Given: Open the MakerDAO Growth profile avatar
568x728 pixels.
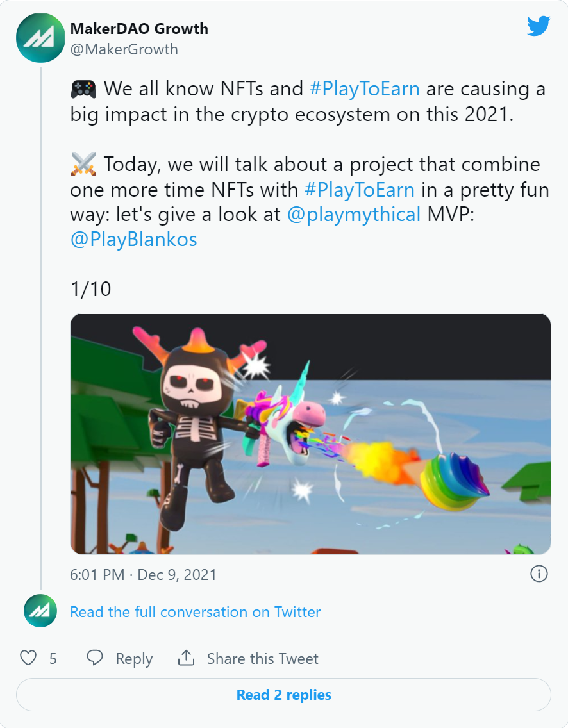Looking at the screenshot, I should [x=40, y=38].
